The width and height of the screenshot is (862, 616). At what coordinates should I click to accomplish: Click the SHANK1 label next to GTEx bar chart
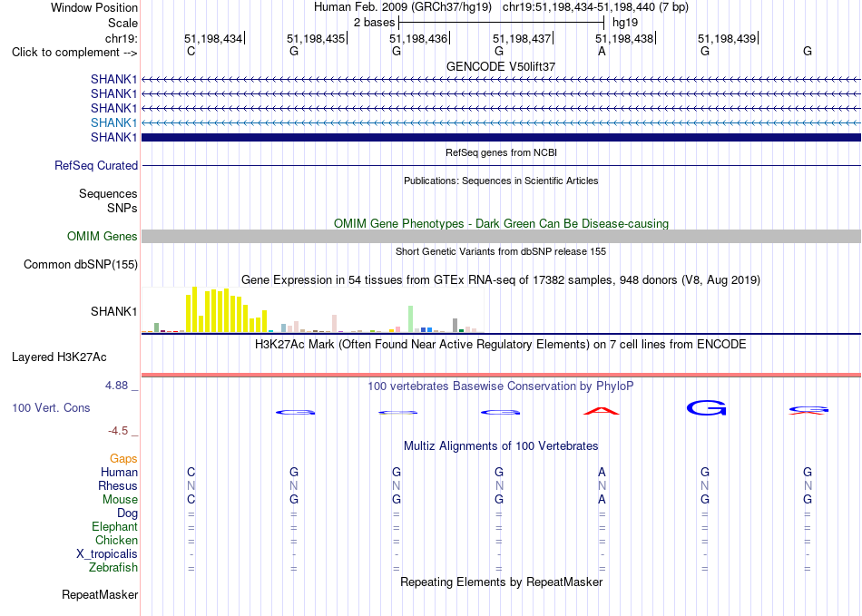click(113, 311)
